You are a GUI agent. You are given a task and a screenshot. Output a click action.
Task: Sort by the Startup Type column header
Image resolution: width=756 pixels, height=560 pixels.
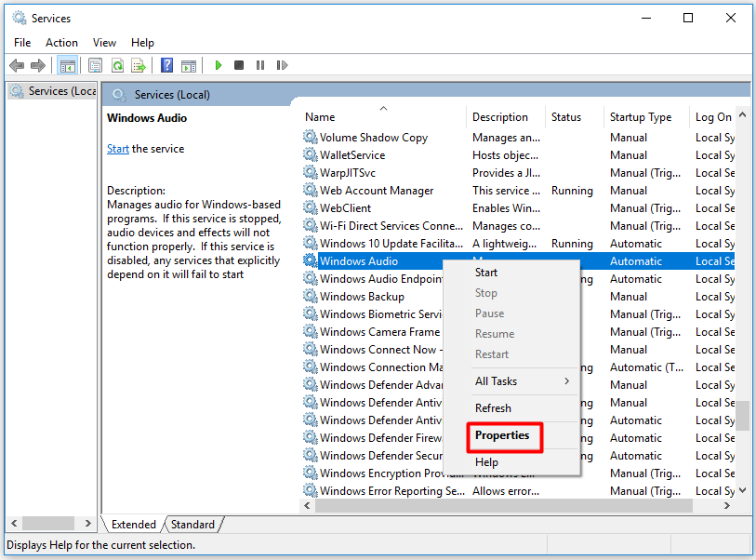tap(646, 117)
